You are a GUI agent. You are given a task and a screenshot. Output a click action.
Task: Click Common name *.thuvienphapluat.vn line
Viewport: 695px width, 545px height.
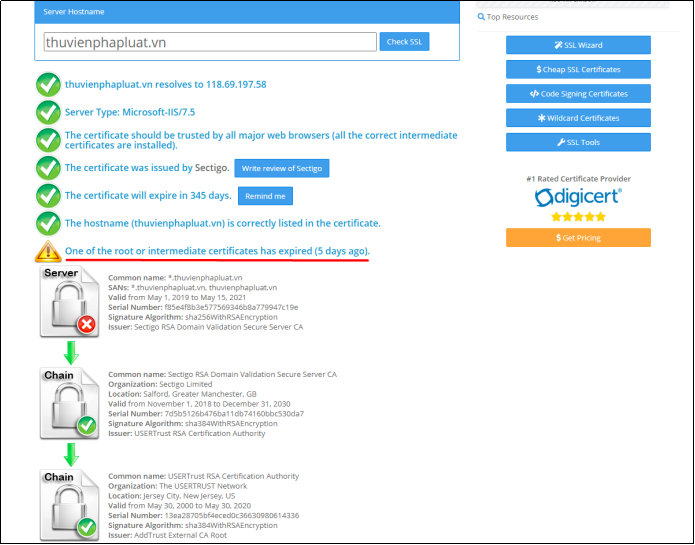point(175,278)
